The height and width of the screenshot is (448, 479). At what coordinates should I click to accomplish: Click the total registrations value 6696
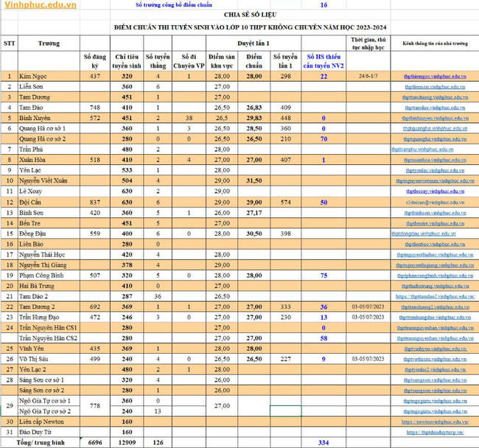95,443
